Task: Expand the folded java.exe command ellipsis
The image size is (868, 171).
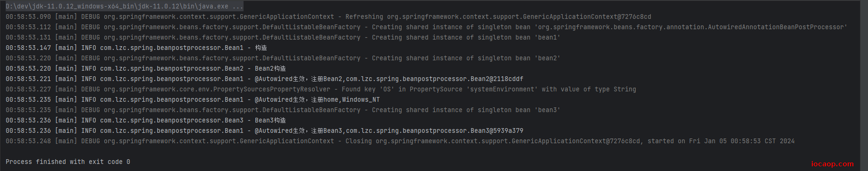Action: [238, 7]
